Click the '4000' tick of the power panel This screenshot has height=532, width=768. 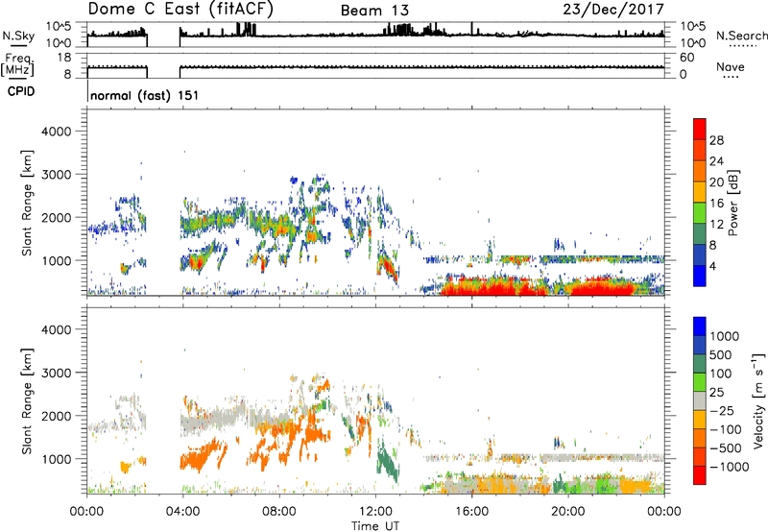pyautogui.click(x=56, y=132)
